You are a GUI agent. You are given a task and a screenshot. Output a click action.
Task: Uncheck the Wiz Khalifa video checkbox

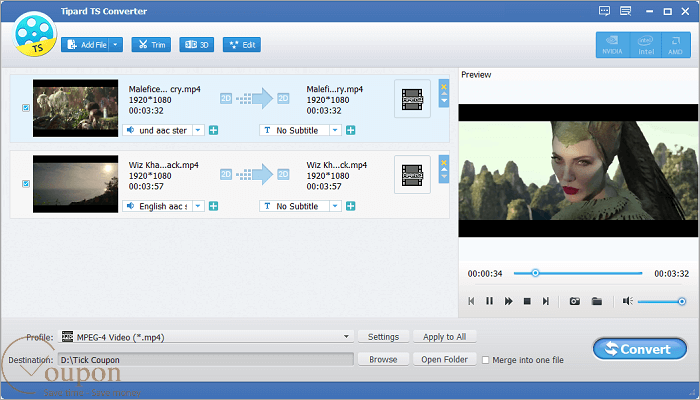point(26,183)
